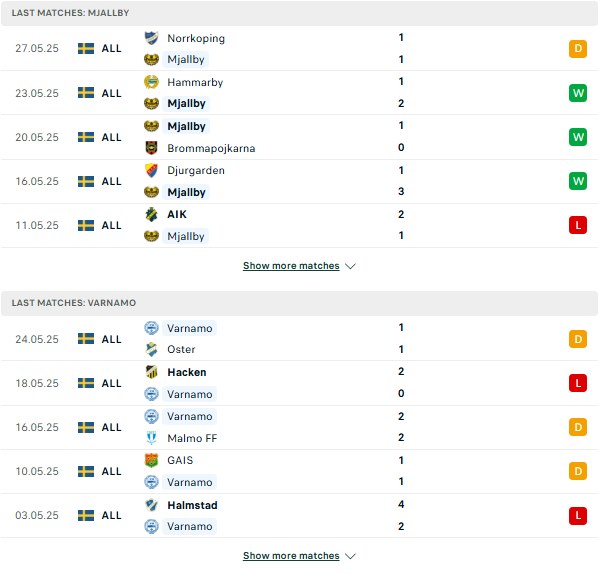Expand Show more matches under Varnamo
This screenshot has height=574, width=600.
pyautogui.click(x=291, y=556)
